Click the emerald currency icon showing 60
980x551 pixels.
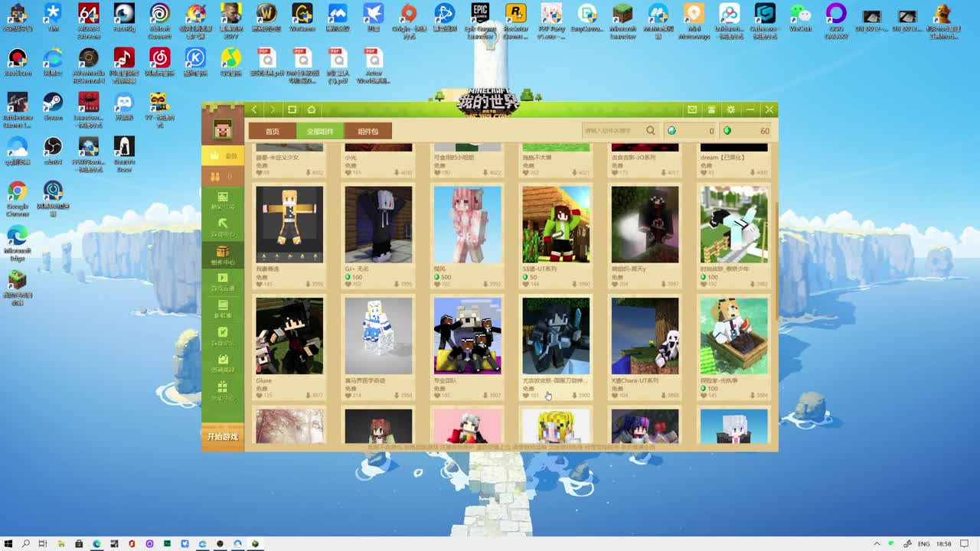[x=727, y=131]
